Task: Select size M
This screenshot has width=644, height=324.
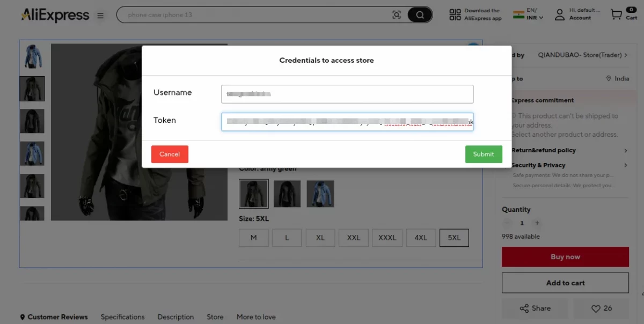Action: 253,238
